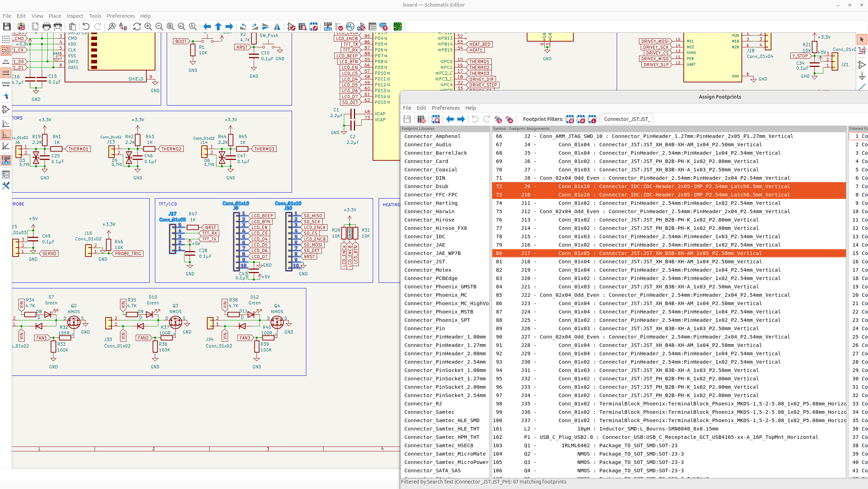The width and height of the screenshot is (868, 489).
Task: Toggle filter by symbol footprint filters
Action: [x=570, y=119]
